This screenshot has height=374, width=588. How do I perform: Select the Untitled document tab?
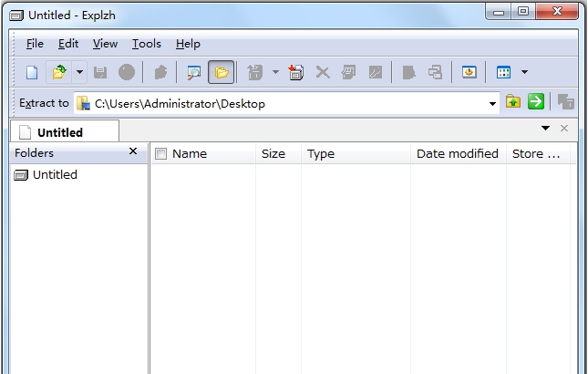pos(65,131)
